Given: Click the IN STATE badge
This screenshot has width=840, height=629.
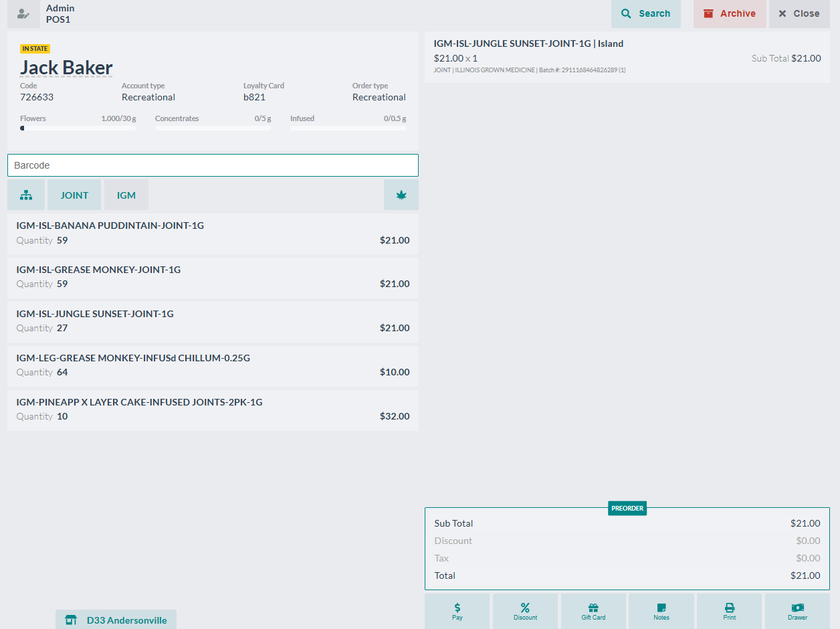Looking at the screenshot, I should click(35, 49).
